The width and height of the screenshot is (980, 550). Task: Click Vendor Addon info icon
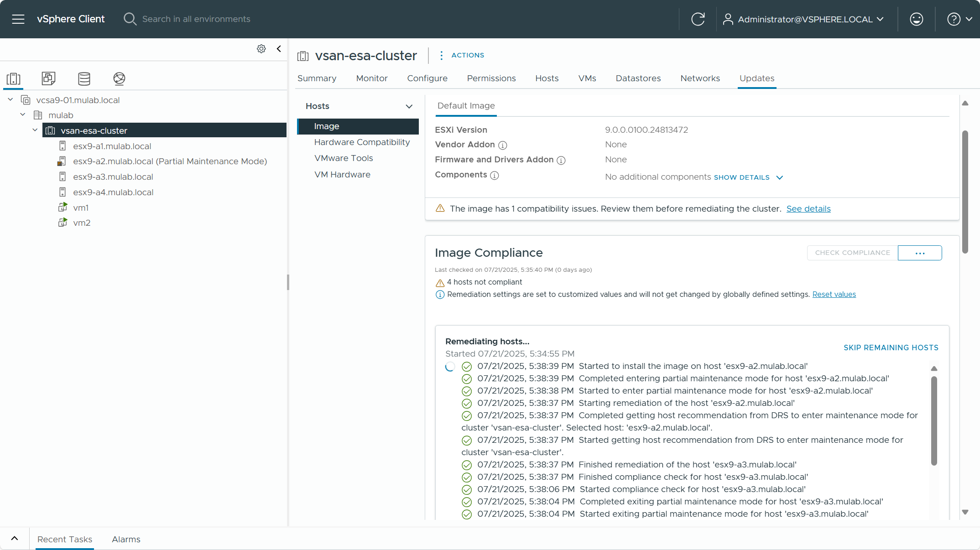[x=502, y=145]
